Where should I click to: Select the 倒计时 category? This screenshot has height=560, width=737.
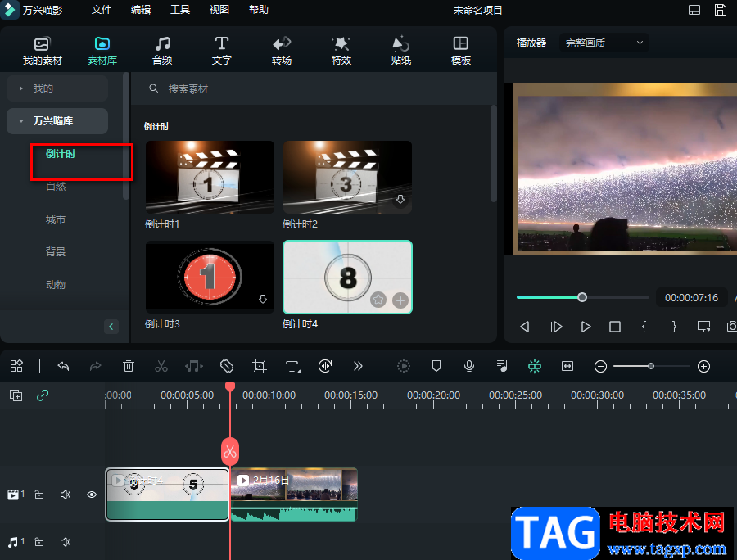tap(60, 154)
